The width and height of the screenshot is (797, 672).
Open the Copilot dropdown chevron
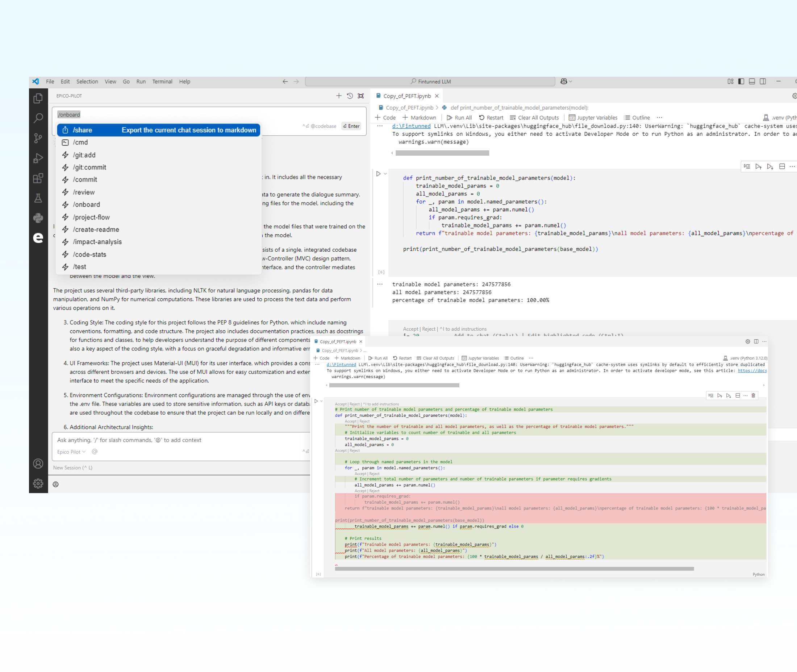571,81
